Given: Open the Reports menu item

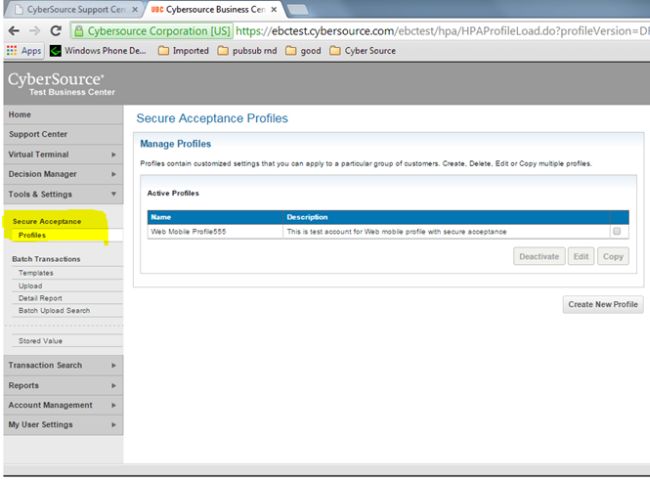Looking at the screenshot, I should [x=63, y=386].
